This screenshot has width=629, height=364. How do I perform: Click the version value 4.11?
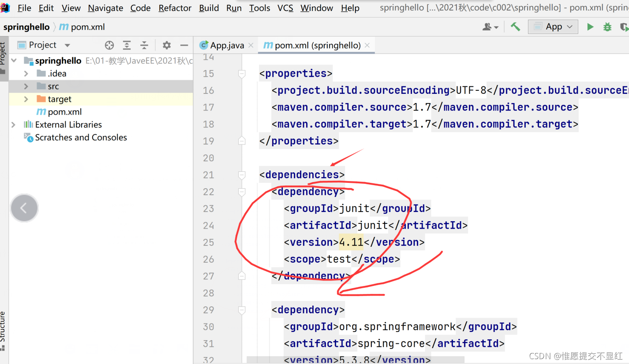coord(351,242)
